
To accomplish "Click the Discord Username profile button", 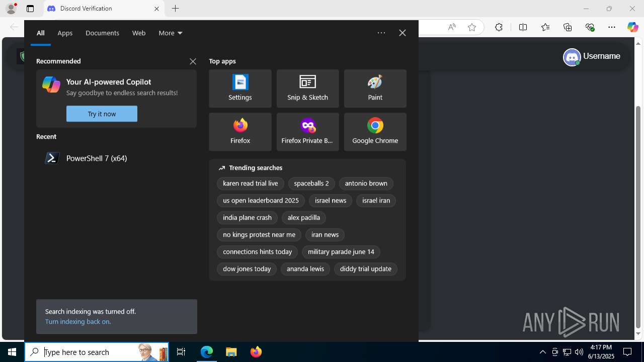I will pos(592,57).
